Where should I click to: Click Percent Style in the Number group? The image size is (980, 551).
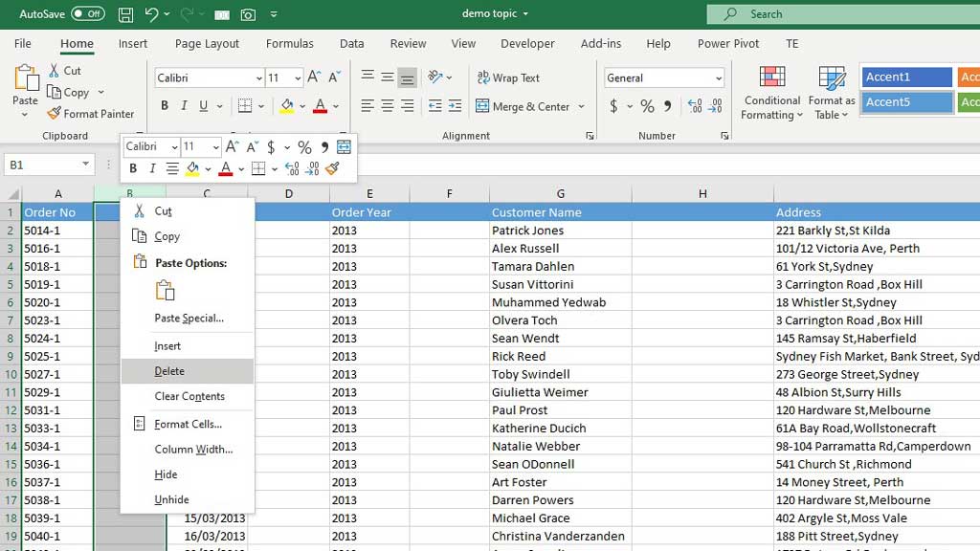[x=648, y=106]
